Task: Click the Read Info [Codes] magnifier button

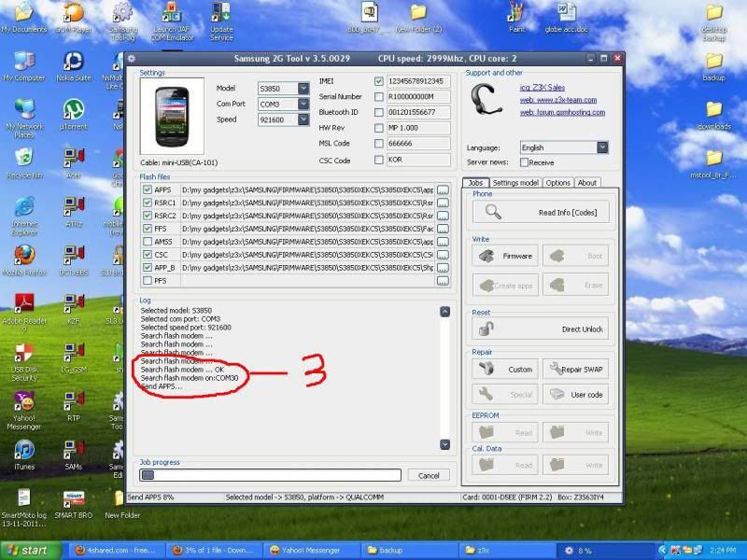Action: pyautogui.click(x=541, y=213)
